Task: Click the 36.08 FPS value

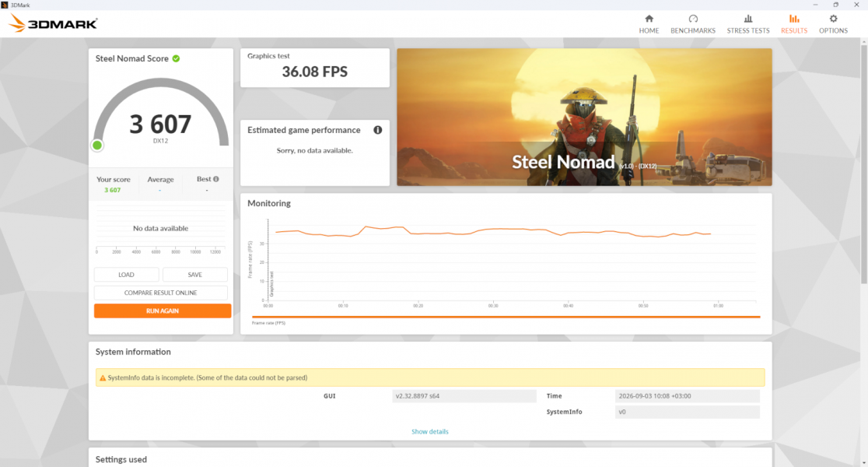Action: click(314, 72)
